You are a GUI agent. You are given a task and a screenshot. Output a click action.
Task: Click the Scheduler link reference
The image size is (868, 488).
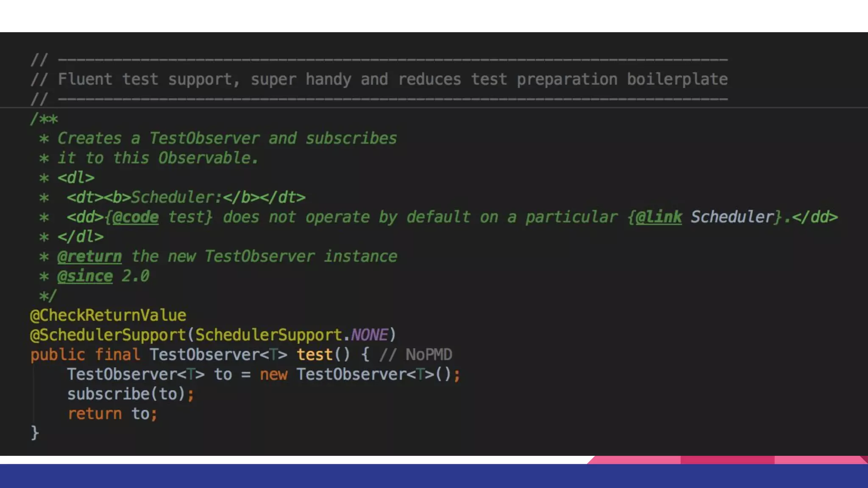[732, 217]
